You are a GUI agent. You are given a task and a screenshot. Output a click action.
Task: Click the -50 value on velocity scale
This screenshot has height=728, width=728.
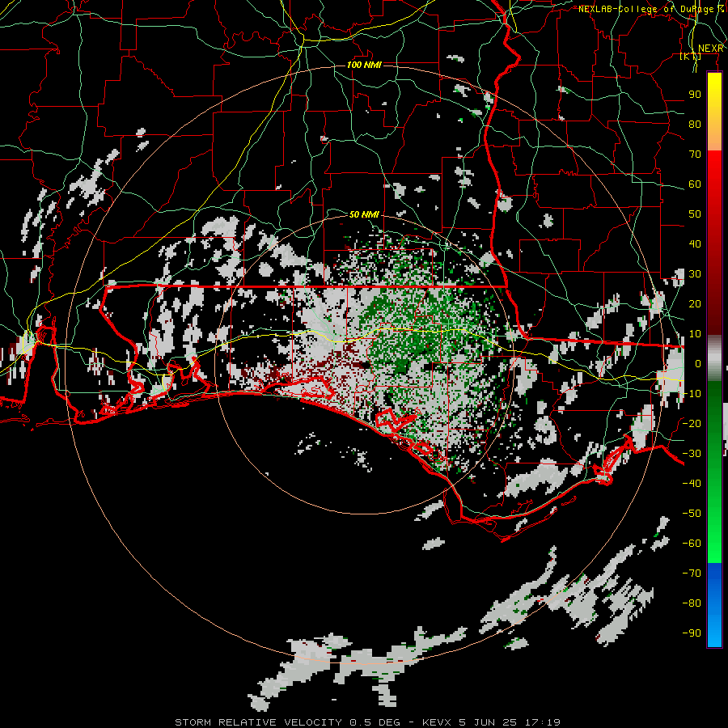tap(692, 514)
